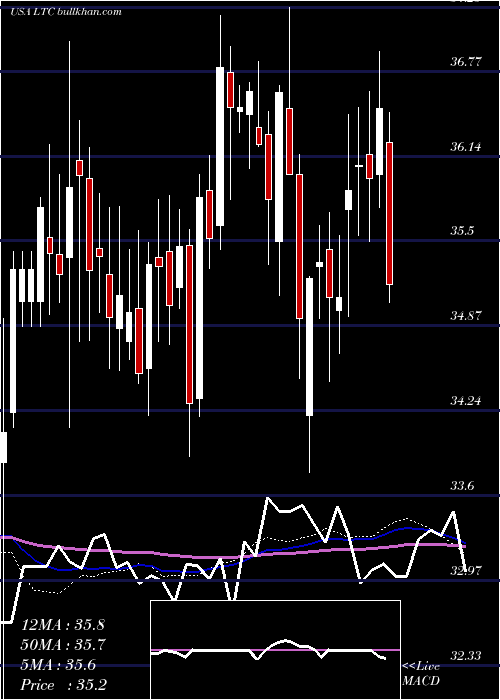This screenshot has width=500, height=700.
Task: Click the '<<Live MACD' label
Action: (x=421, y=674)
